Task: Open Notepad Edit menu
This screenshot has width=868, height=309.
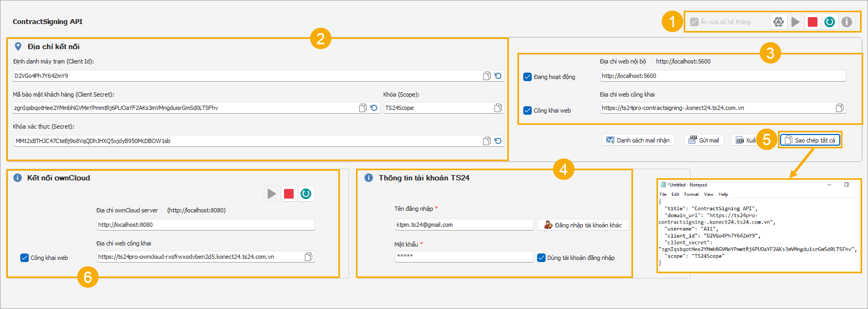Action: [x=675, y=194]
